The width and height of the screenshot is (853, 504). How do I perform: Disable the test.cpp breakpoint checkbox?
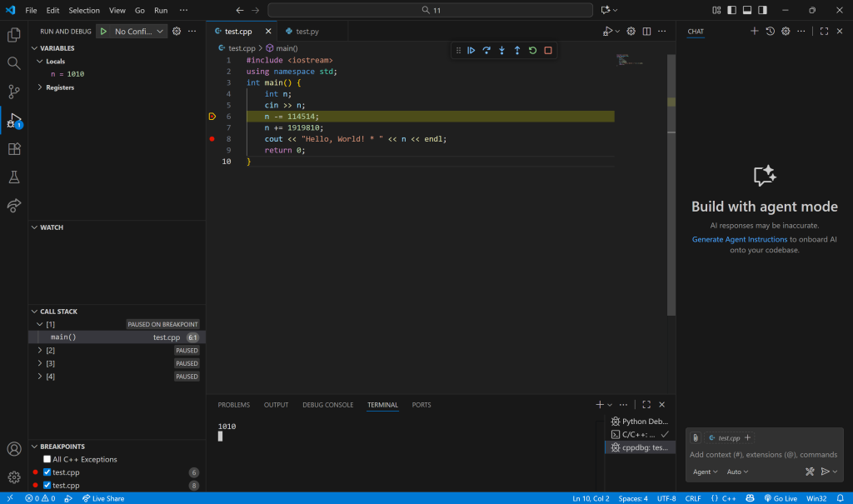tap(47, 472)
